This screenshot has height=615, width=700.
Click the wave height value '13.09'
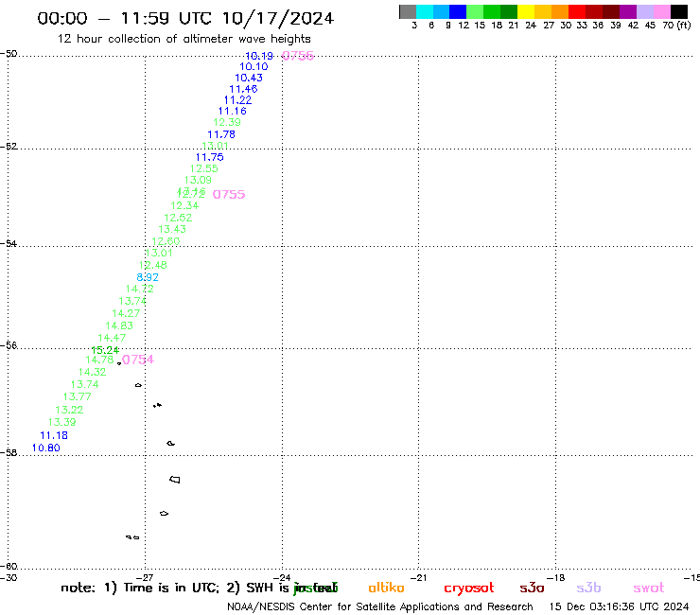tap(198, 180)
